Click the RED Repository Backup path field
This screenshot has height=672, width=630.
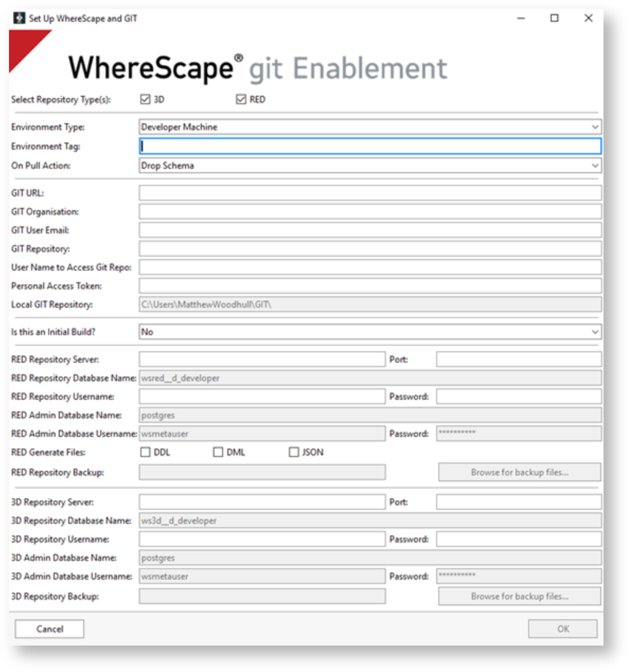[262, 472]
